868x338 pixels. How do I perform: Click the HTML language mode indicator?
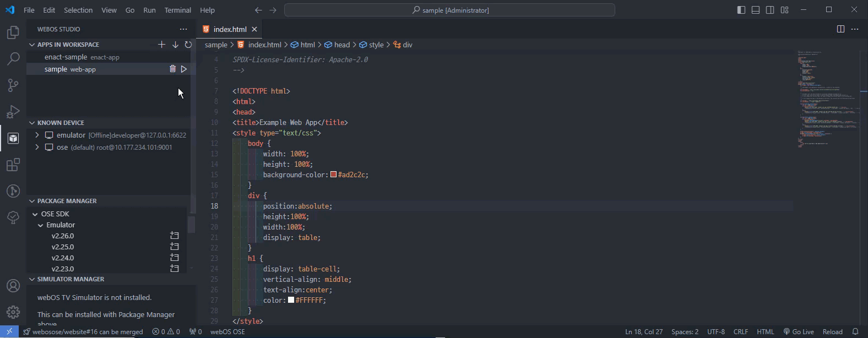click(765, 331)
